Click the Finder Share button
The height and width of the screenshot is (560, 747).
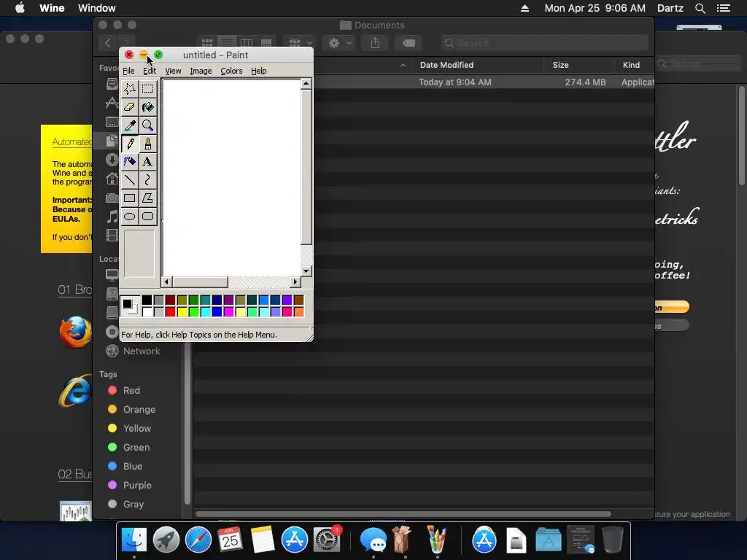pos(376,43)
